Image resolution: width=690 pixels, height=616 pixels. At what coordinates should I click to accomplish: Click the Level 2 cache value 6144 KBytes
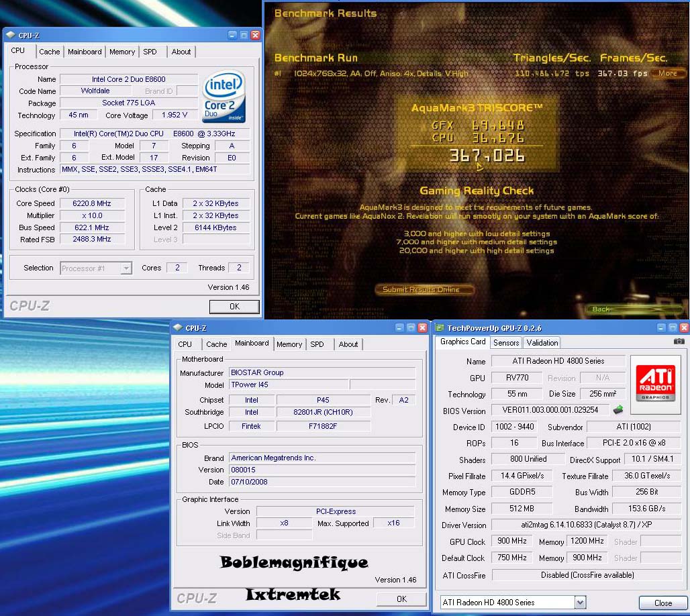tap(215, 227)
